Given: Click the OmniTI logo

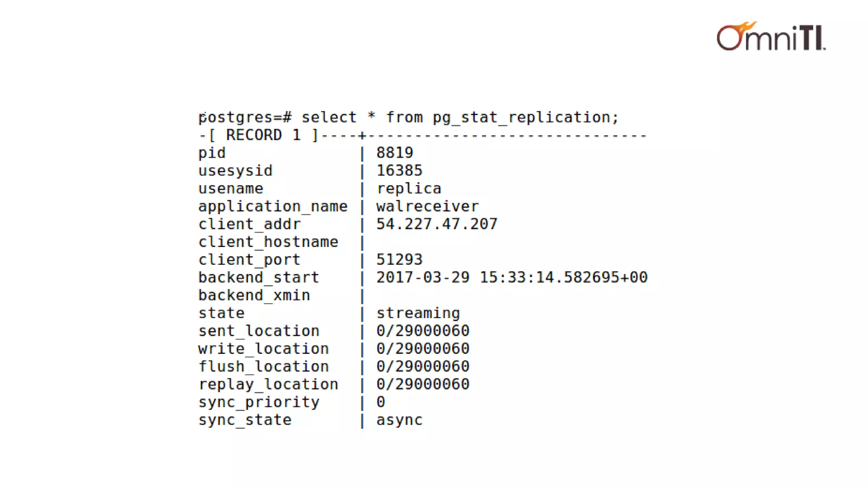Looking at the screenshot, I should click(x=771, y=36).
